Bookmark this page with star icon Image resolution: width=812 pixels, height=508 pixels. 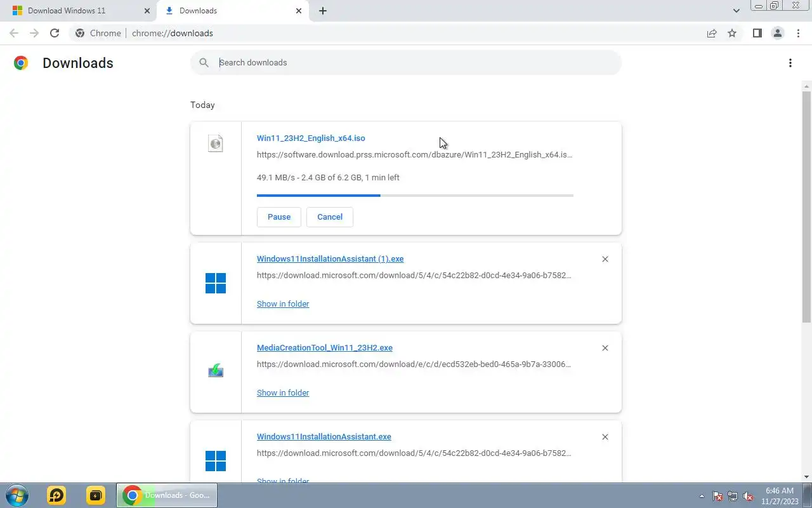pyautogui.click(x=732, y=33)
